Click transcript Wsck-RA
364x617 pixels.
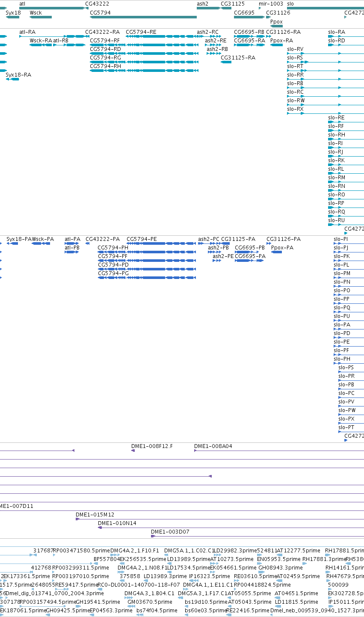pos(41,41)
